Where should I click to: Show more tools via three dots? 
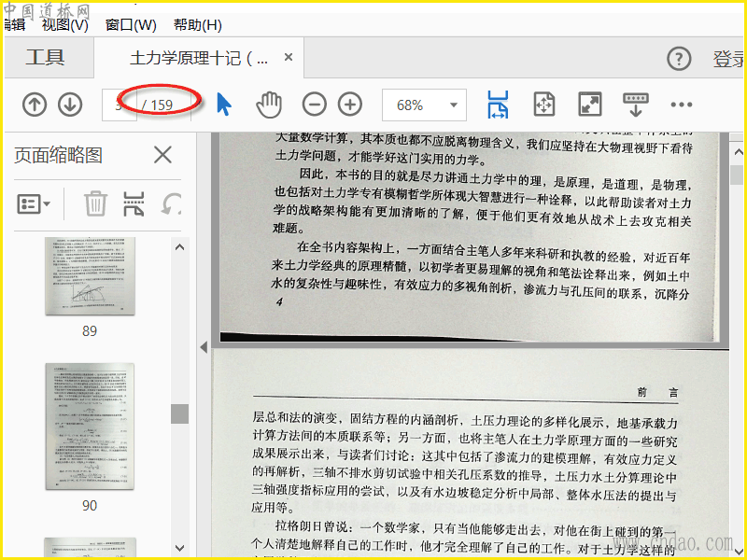682,105
